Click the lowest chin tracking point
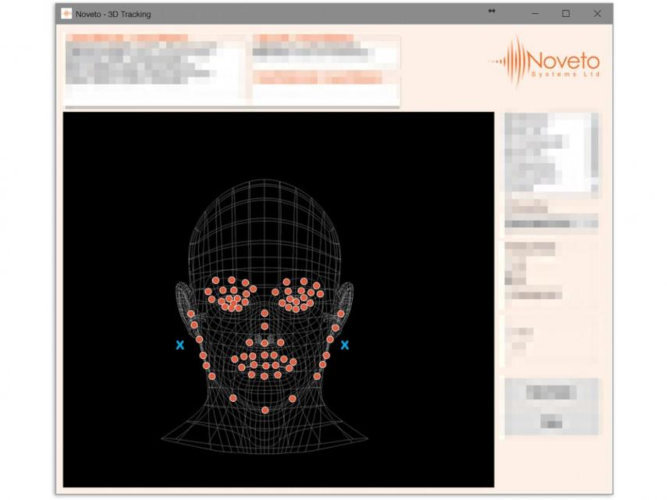The height and width of the screenshot is (500, 667). [265, 410]
